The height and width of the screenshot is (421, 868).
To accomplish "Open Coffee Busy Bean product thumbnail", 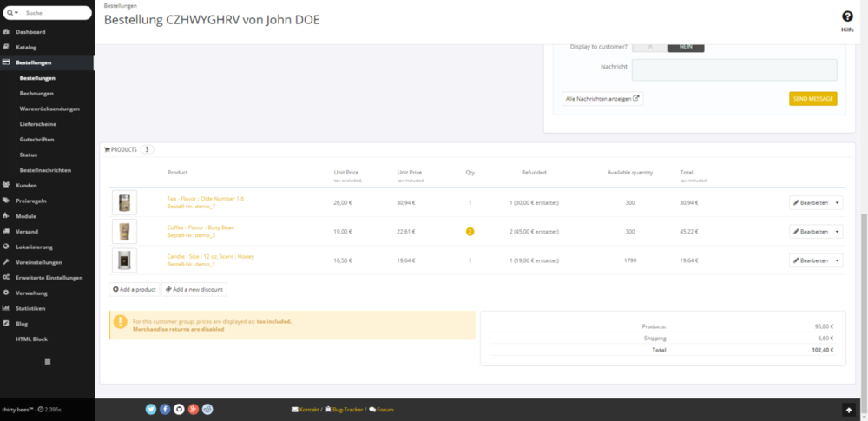I will (125, 232).
